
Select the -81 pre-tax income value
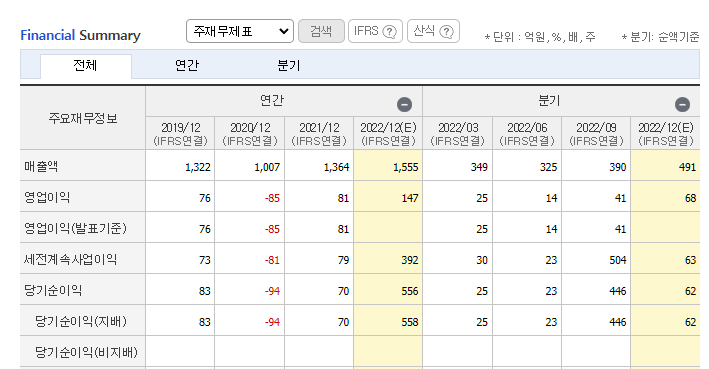click(272, 260)
